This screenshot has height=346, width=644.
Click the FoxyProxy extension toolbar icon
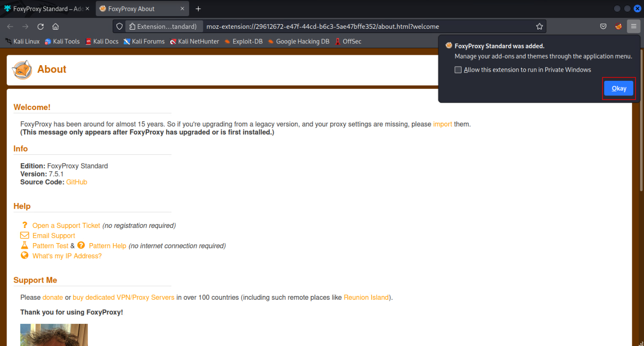point(619,26)
